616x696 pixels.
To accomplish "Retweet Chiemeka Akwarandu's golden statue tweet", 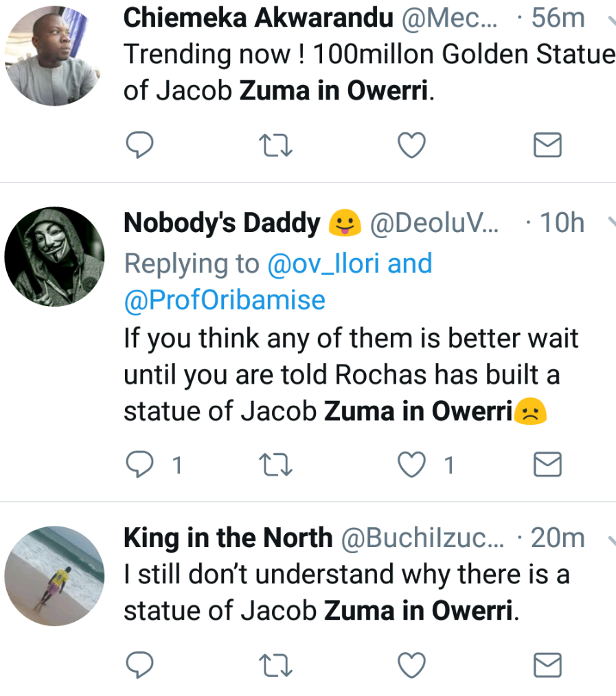I will (276, 145).
